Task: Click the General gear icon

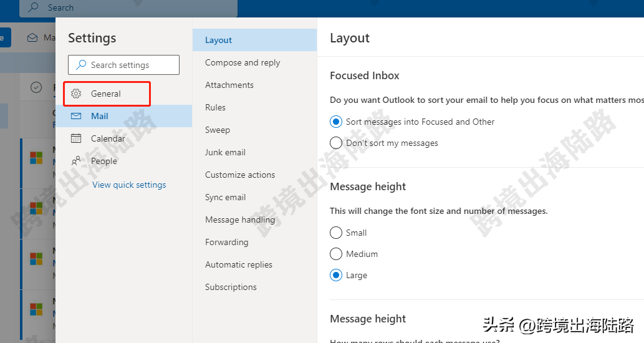Action: tap(76, 94)
